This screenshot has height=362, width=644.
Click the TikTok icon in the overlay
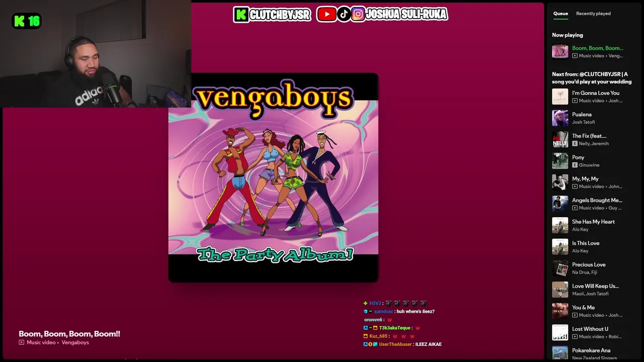[344, 15]
